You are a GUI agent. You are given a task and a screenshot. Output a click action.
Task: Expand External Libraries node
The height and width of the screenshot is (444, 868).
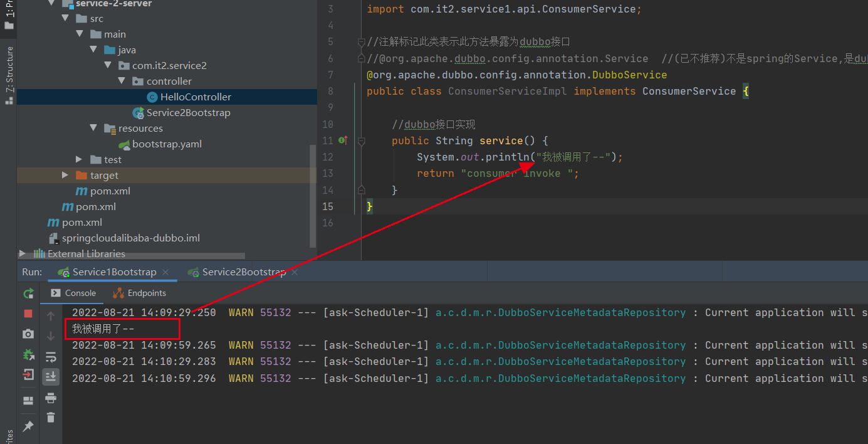click(23, 254)
